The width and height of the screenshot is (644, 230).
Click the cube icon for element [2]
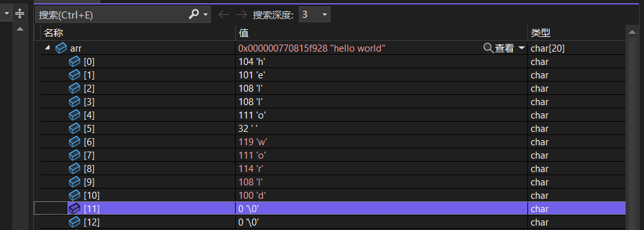(75, 89)
